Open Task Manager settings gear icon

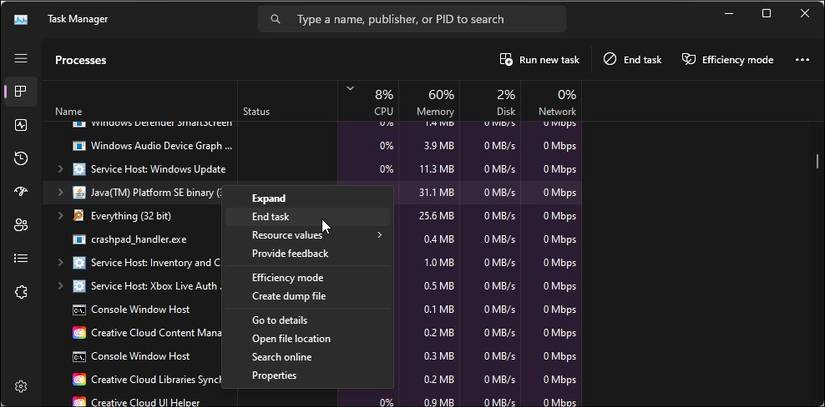point(21,386)
